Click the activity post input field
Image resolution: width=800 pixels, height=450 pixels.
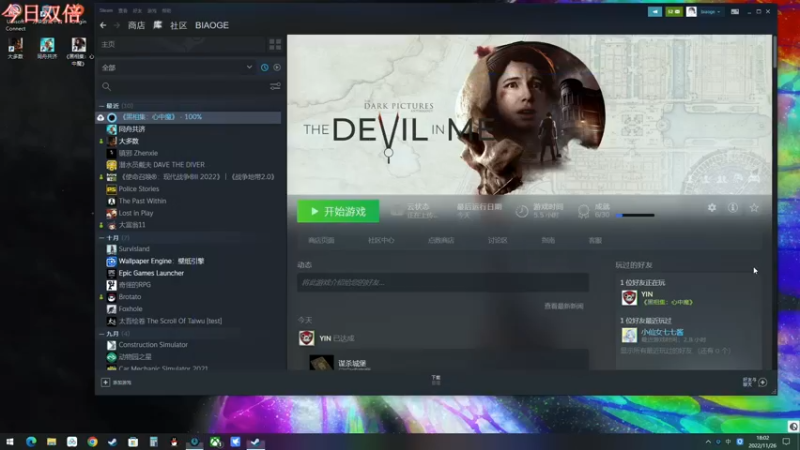tap(443, 282)
